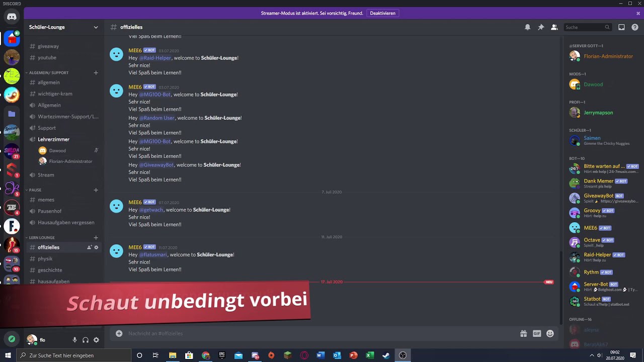Open the GIF picker
Viewport: 644px width, 362px height.
(537, 333)
